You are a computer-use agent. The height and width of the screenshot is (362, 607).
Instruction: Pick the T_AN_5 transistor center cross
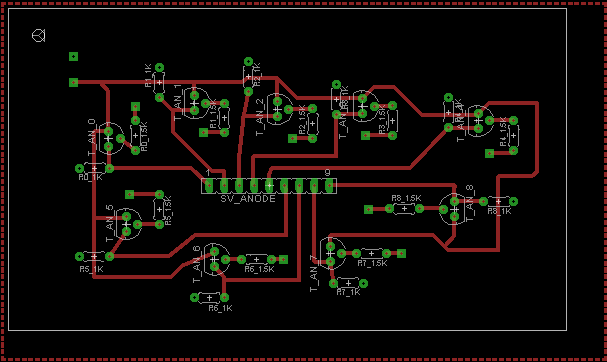[x=126, y=224]
